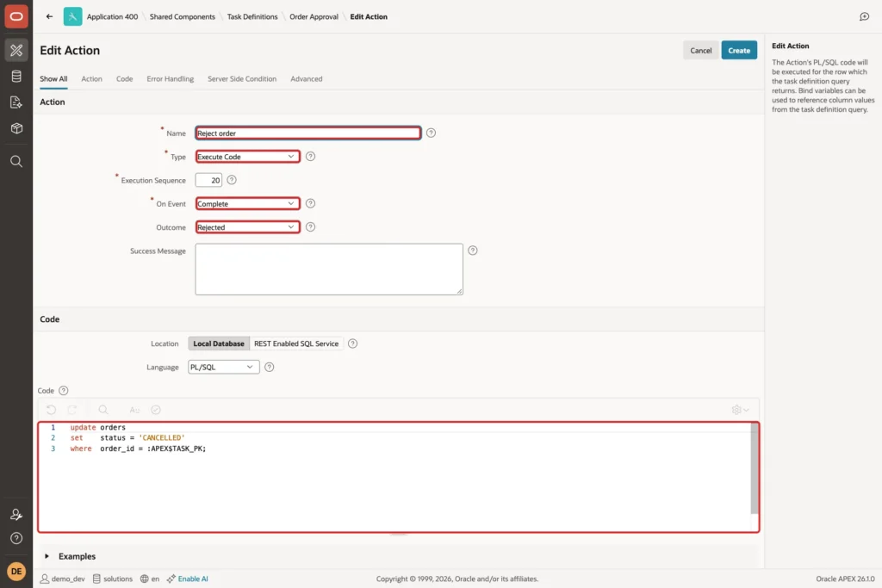Expand the Examples section

(47, 556)
